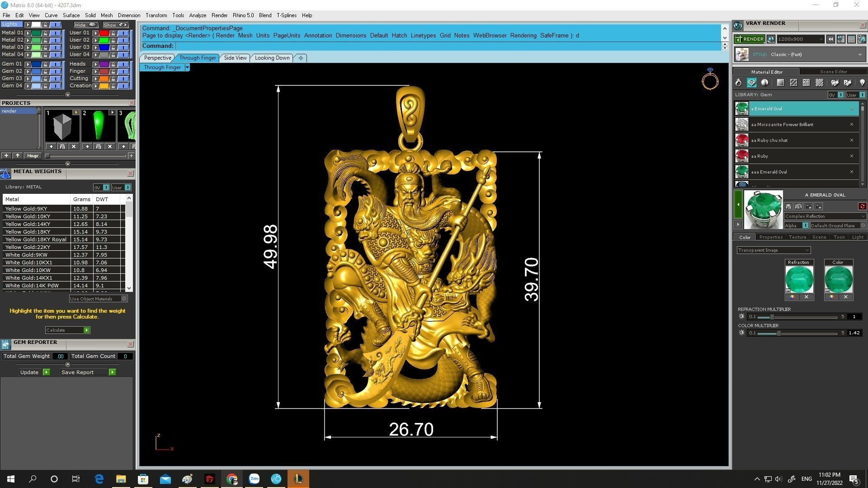Click the light bulb material icon

coord(862,83)
